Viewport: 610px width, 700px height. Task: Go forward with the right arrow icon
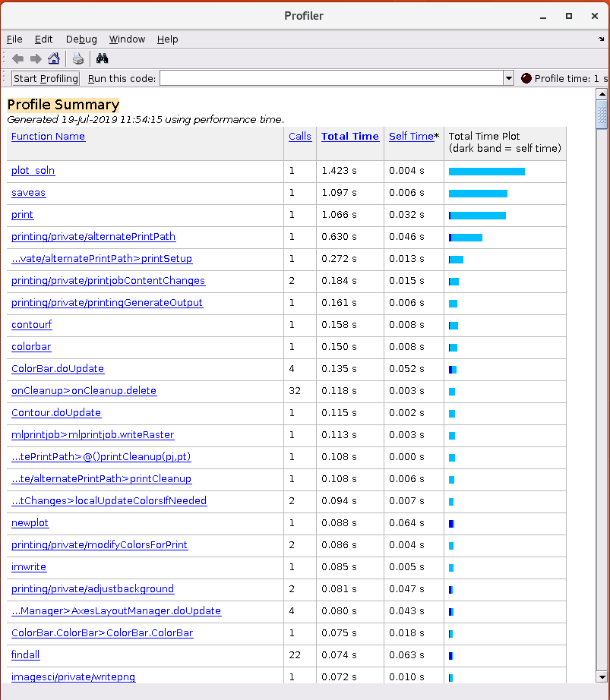tap(36, 58)
